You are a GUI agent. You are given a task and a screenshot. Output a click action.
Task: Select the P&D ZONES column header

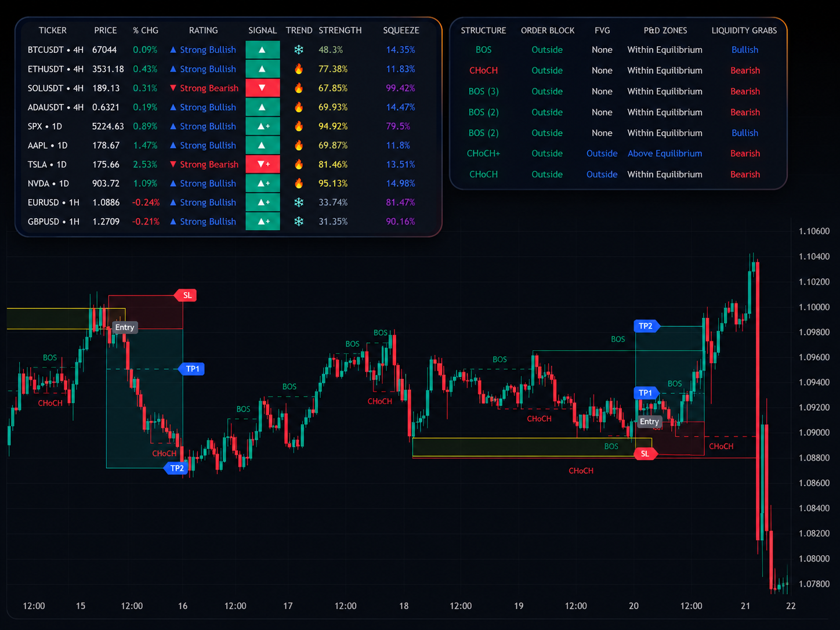pos(665,30)
